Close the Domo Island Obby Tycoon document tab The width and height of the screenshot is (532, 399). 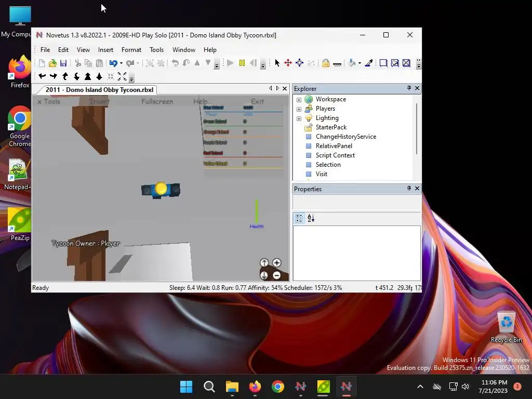coord(285,88)
